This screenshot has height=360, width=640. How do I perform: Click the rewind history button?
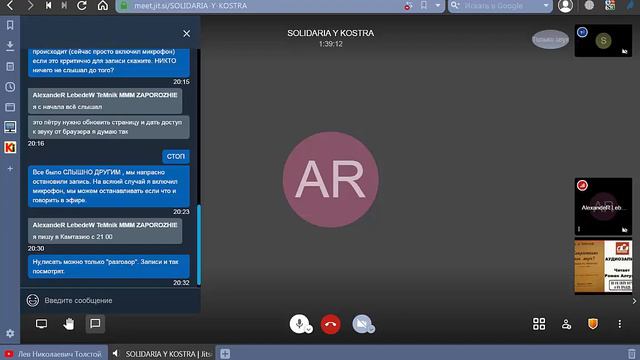click(49, 5)
